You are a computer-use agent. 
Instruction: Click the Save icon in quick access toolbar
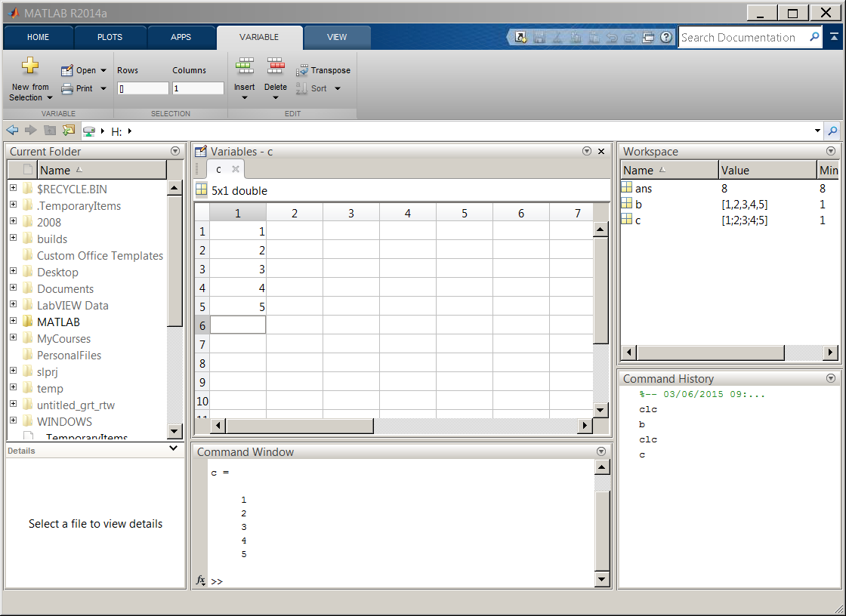click(539, 37)
